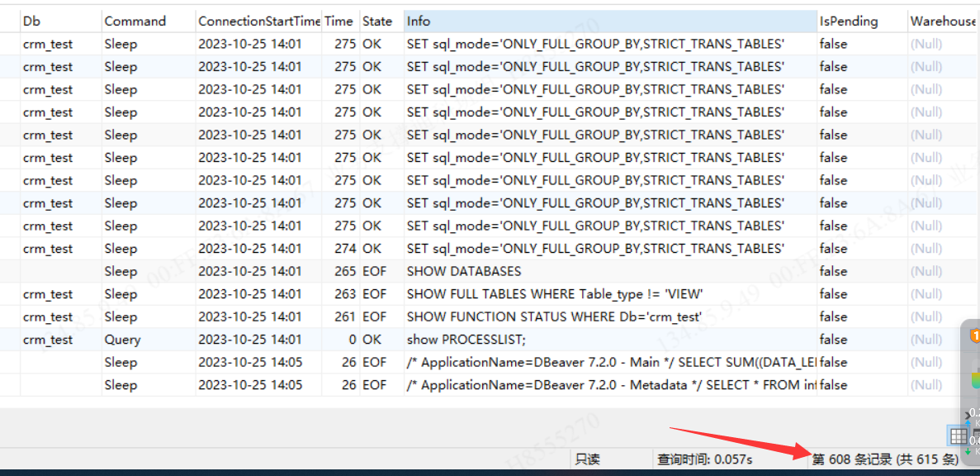Select the Query command cell
Viewport: 980px width, 476px height.
point(122,340)
